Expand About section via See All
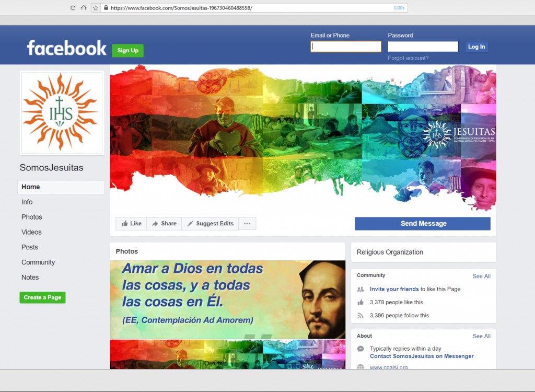 (481, 336)
